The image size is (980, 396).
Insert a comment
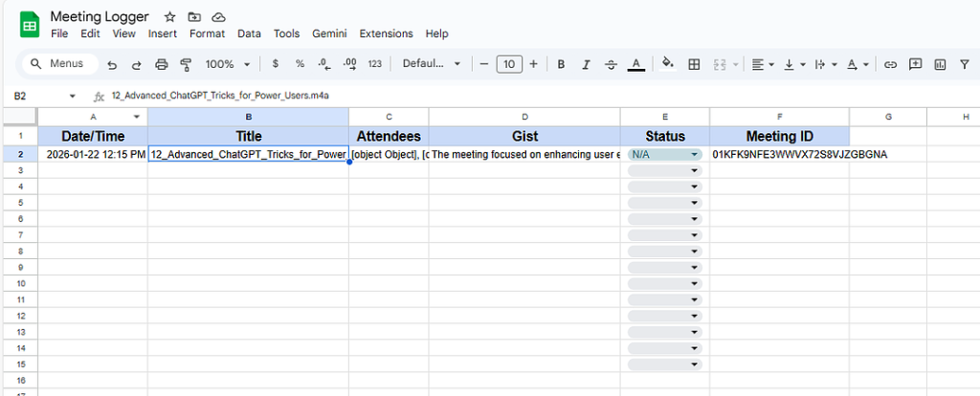tap(916, 64)
